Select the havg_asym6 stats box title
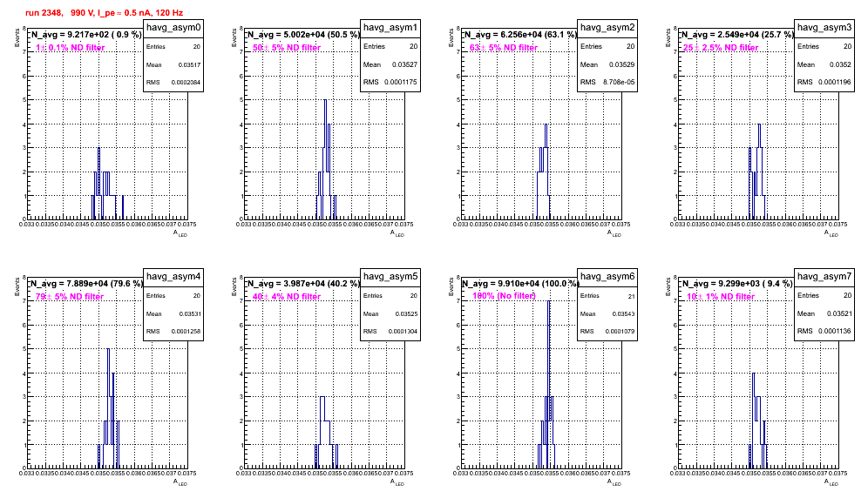Screen dimensions: 868x498 coord(607,276)
